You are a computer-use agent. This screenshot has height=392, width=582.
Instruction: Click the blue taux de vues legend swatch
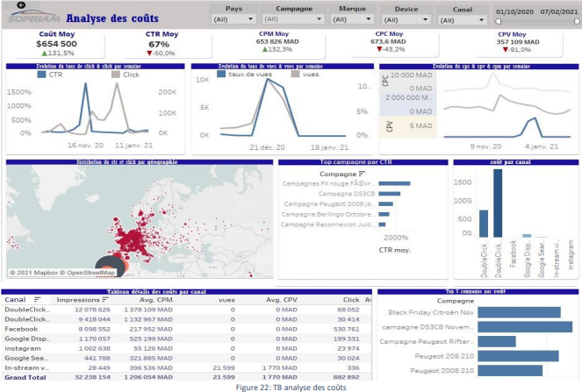pos(221,75)
